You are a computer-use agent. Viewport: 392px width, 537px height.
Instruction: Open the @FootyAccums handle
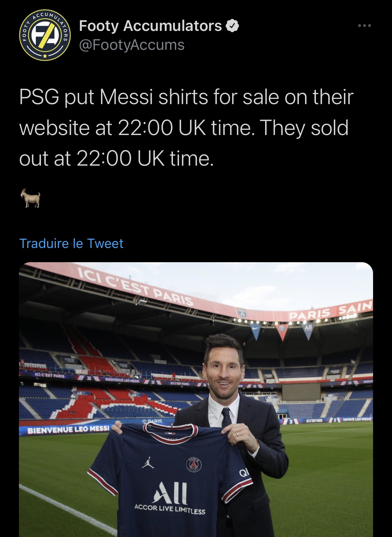click(132, 45)
